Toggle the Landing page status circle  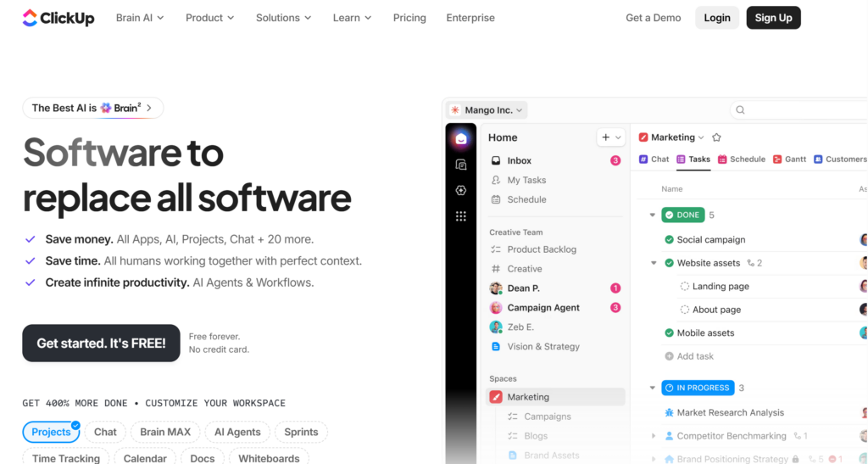click(x=685, y=286)
